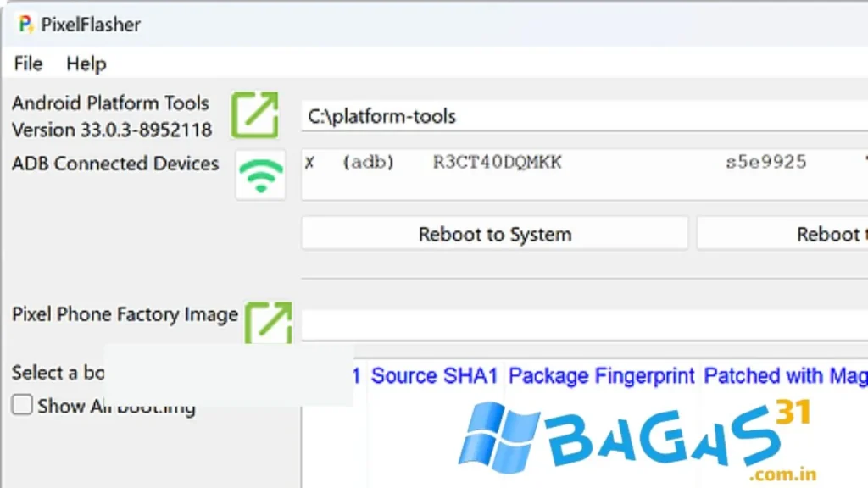Browse for Android Platform Tools folder icon
The height and width of the screenshot is (488, 868).
click(254, 115)
